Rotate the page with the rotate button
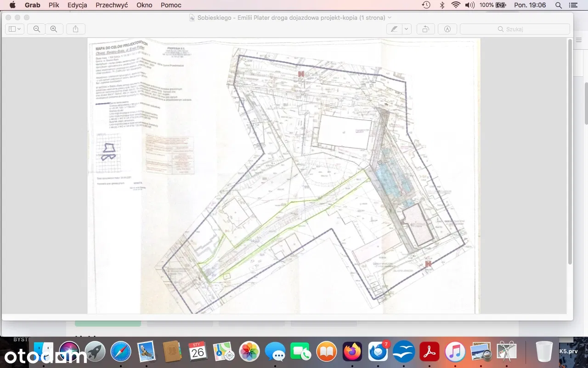 tap(426, 29)
